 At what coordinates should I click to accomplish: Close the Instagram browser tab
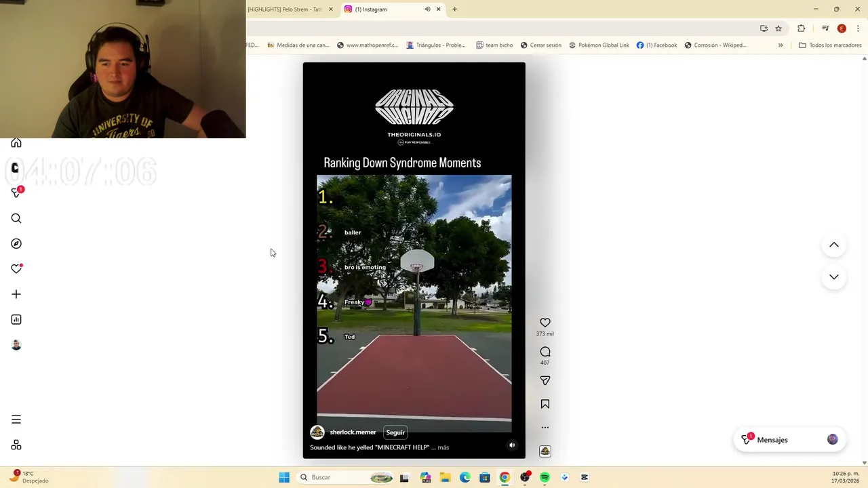point(438,9)
